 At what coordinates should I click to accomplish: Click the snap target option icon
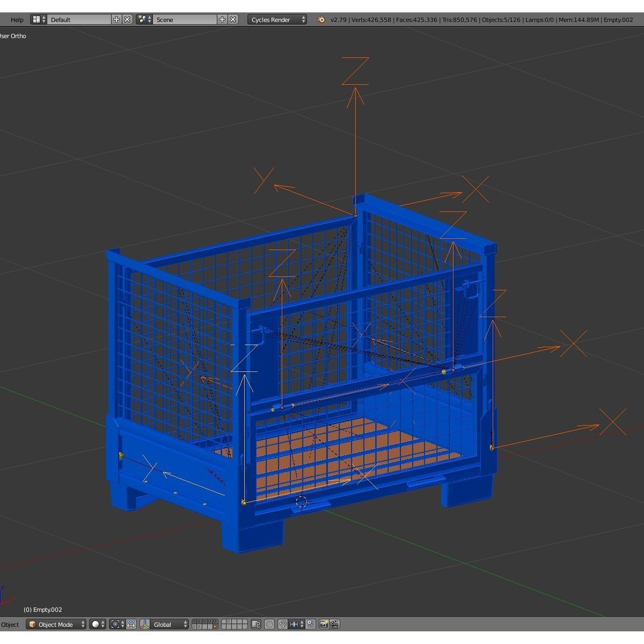point(311,624)
